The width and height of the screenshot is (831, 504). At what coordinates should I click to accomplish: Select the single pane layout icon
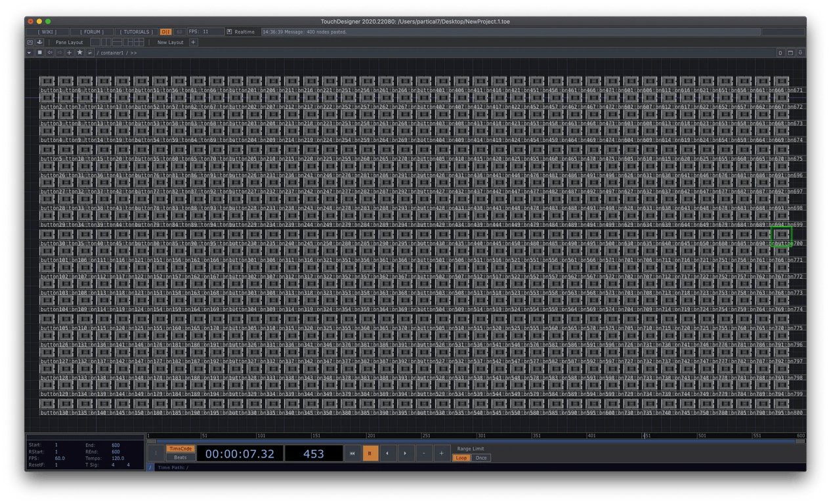[95, 42]
